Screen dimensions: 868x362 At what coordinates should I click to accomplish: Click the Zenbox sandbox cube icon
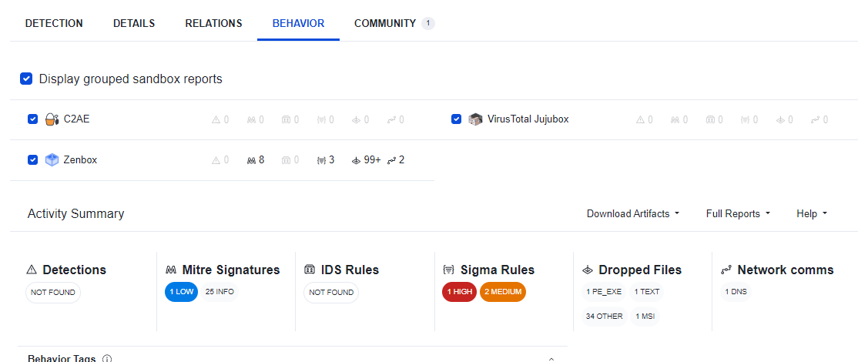coord(52,160)
